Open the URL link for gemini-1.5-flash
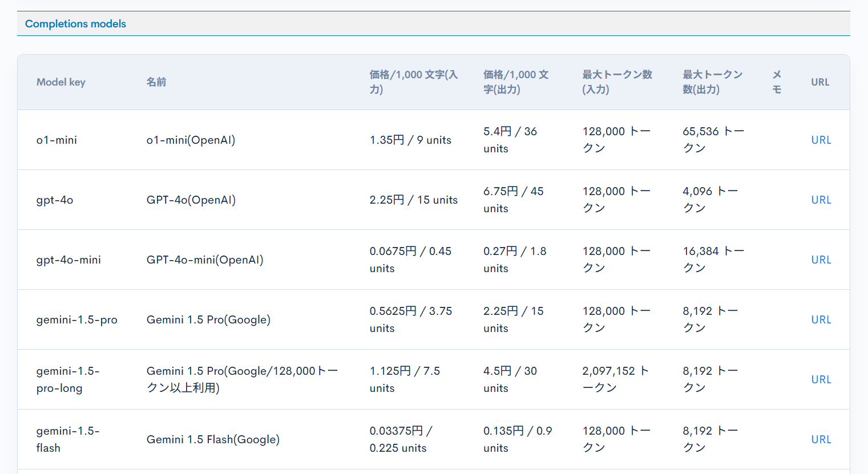Viewport: 868px width, 474px height. 821,439
